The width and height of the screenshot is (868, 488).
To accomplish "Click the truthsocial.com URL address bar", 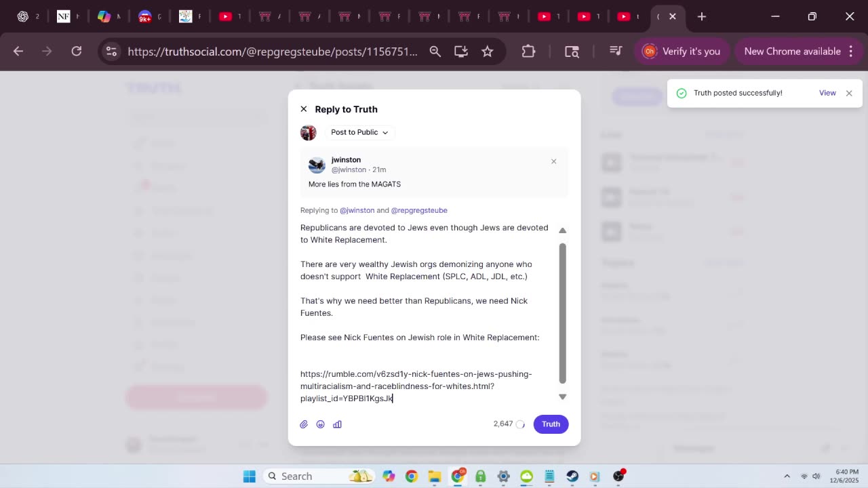I will pos(273,52).
